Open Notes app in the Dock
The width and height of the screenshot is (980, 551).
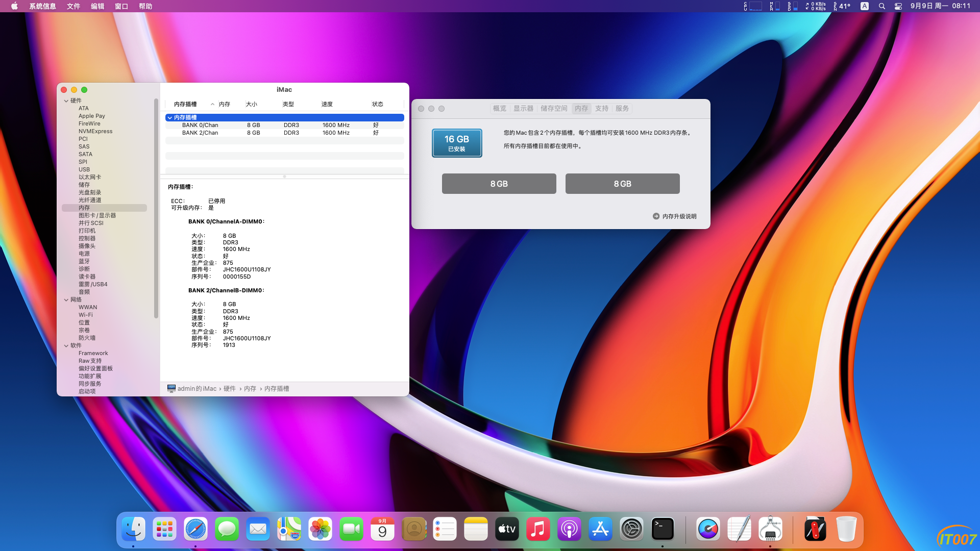[476, 529]
